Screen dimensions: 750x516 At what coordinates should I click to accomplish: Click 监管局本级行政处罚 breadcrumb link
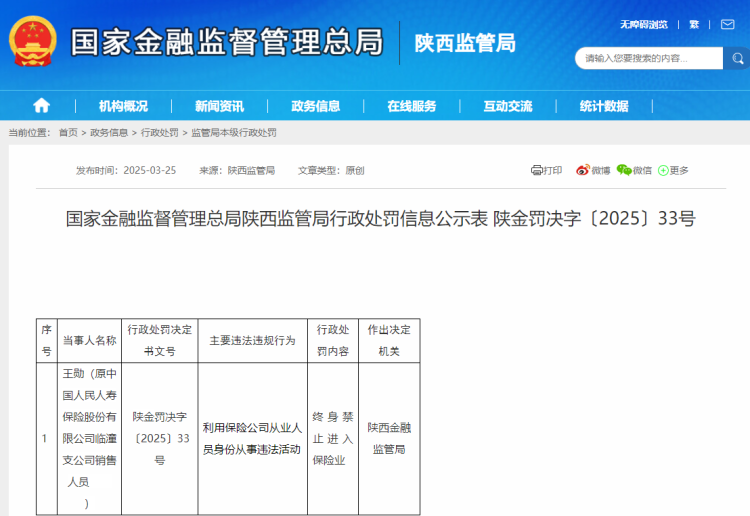(234, 133)
